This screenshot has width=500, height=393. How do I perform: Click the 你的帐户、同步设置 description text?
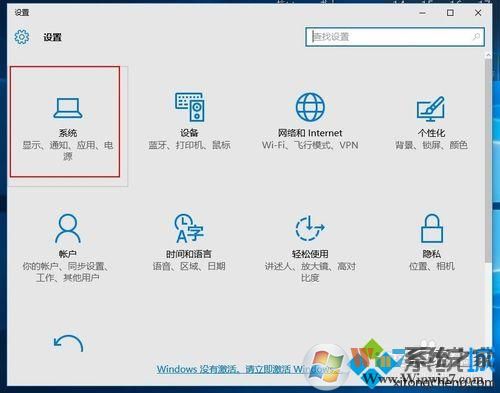[68, 272]
